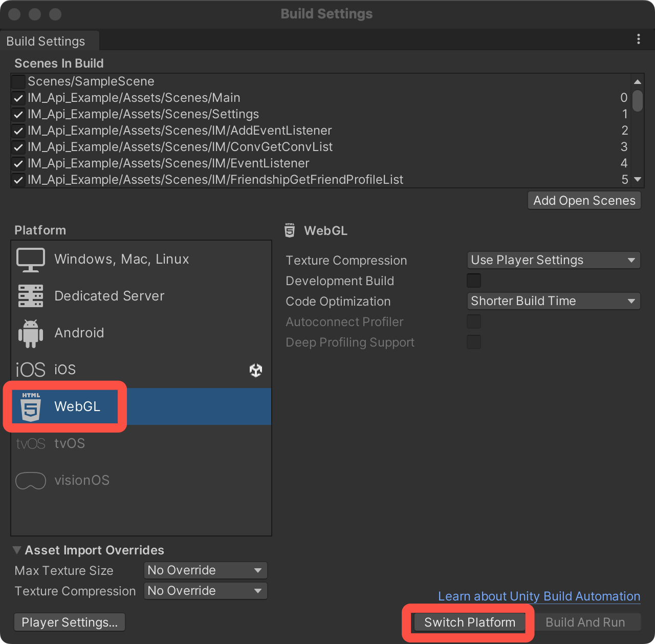Select the Windows, Mac, Linux monitor icon

click(31, 260)
